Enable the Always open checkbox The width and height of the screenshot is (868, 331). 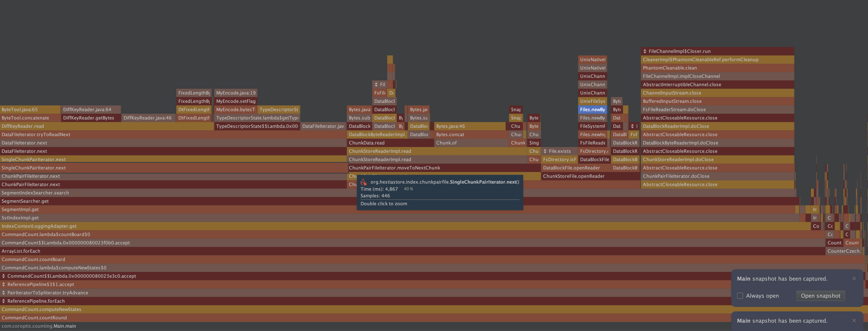tap(740, 296)
